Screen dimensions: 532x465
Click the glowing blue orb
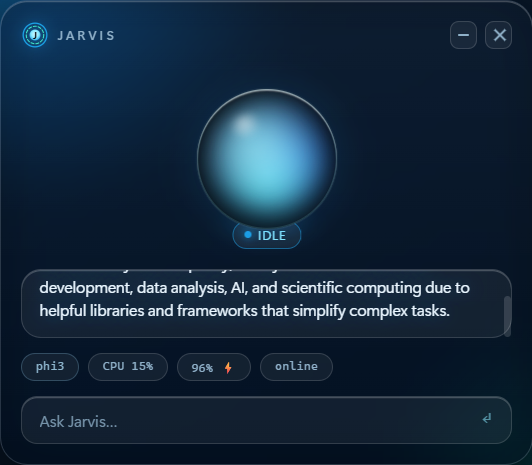pos(267,158)
